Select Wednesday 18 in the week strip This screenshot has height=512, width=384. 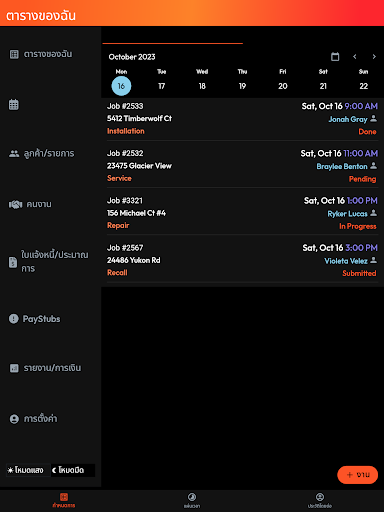[202, 86]
